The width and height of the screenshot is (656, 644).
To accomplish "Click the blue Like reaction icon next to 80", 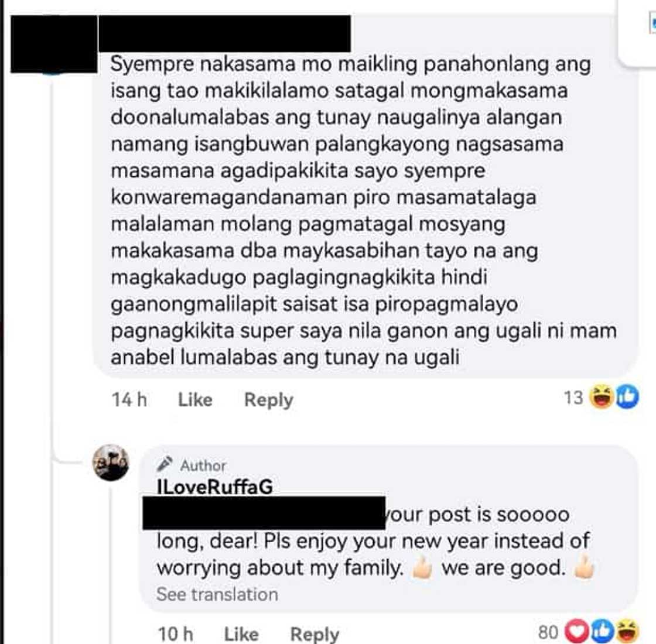I will point(602,631).
